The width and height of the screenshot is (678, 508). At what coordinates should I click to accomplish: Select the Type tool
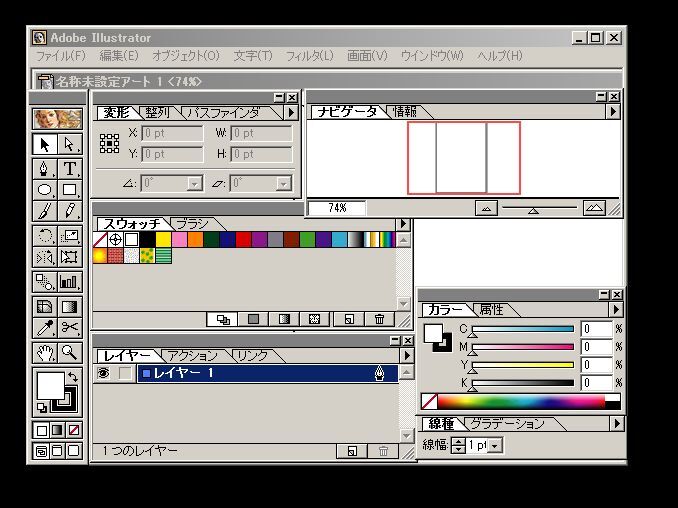coord(69,169)
